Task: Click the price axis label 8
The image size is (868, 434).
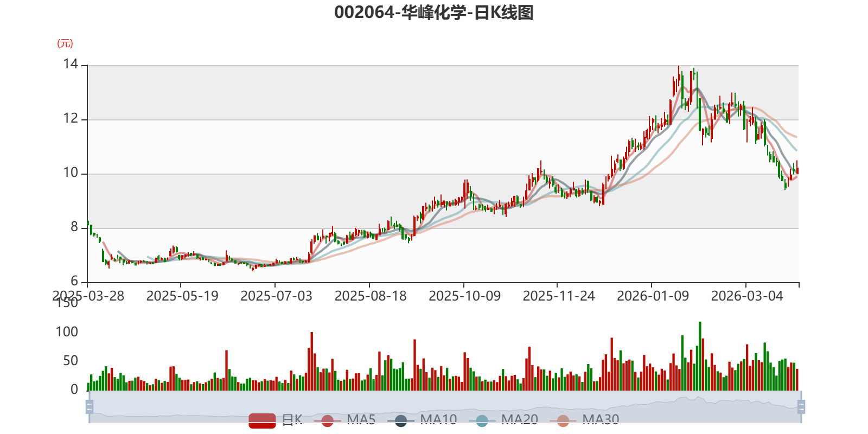Action: click(74, 227)
